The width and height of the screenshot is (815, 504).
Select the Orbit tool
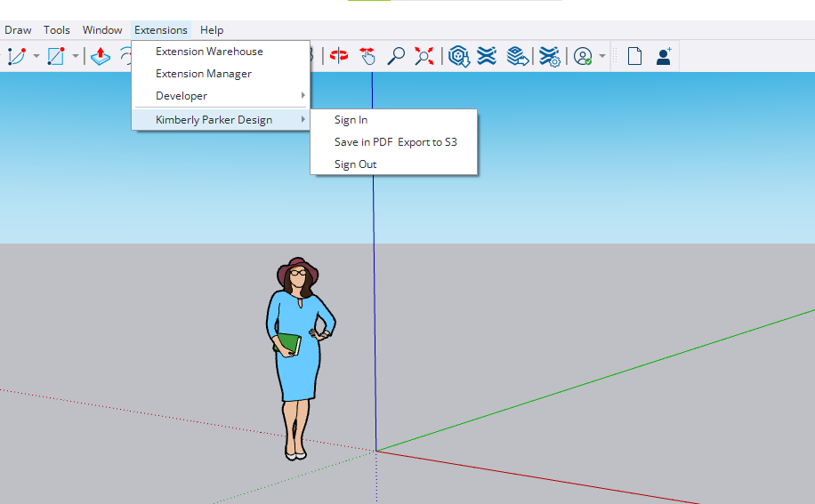tap(339, 56)
